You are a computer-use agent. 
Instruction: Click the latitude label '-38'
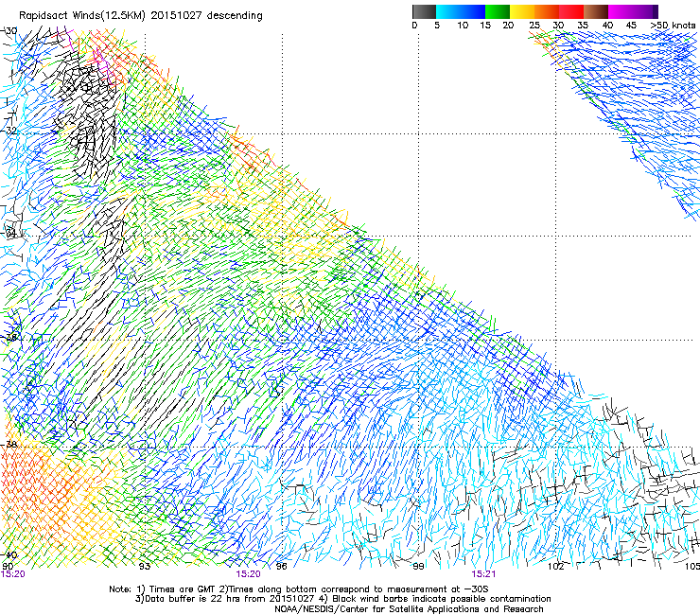(9, 445)
